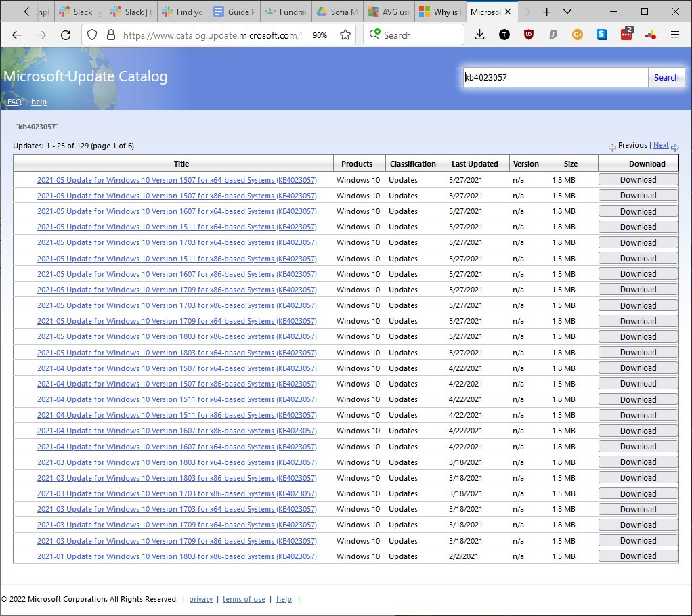Click the grey Previous arrow icon

(x=612, y=147)
